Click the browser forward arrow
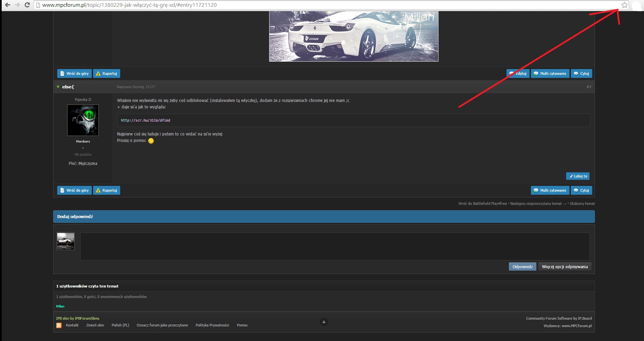Viewport: 644px width, 341px height. pyautogui.click(x=17, y=5)
